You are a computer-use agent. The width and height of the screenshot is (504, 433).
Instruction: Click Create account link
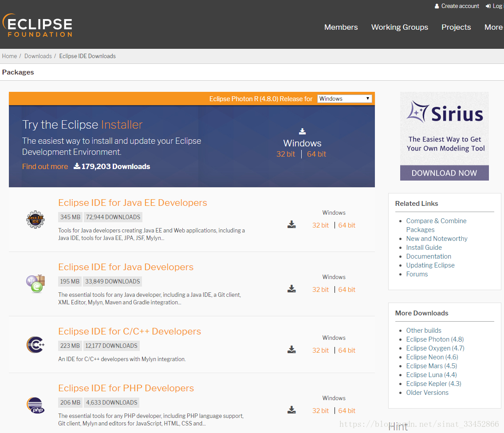pos(460,6)
